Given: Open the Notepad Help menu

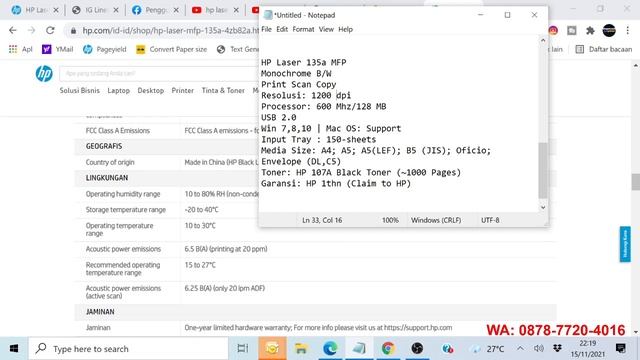Looking at the screenshot, I should coord(345,29).
